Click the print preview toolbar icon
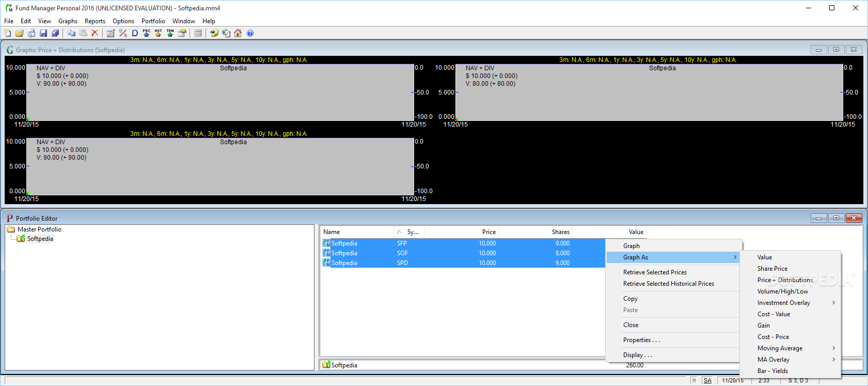The width and height of the screenshot is (868, 386). (x=31, y=33)
